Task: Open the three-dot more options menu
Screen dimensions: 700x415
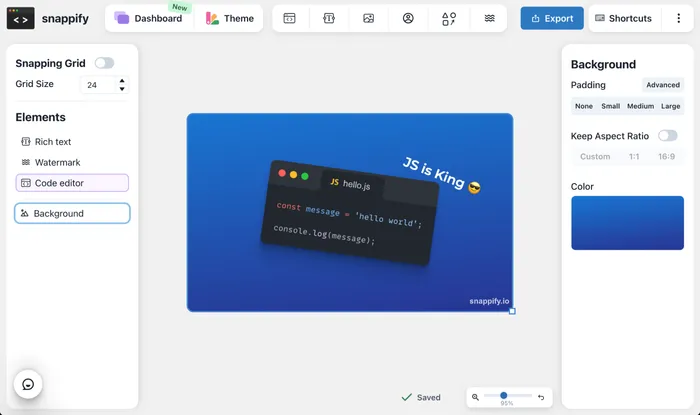Action: click(679, 18)
